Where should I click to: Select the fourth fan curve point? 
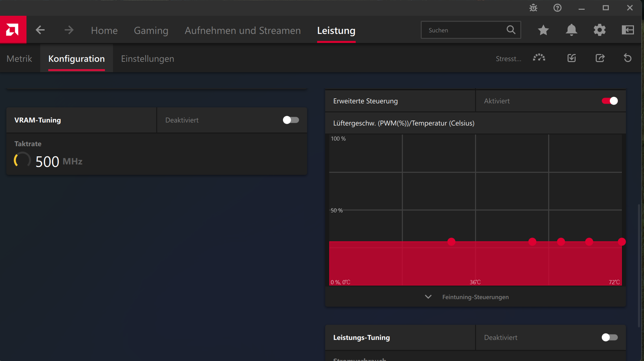tap(589, 242)
